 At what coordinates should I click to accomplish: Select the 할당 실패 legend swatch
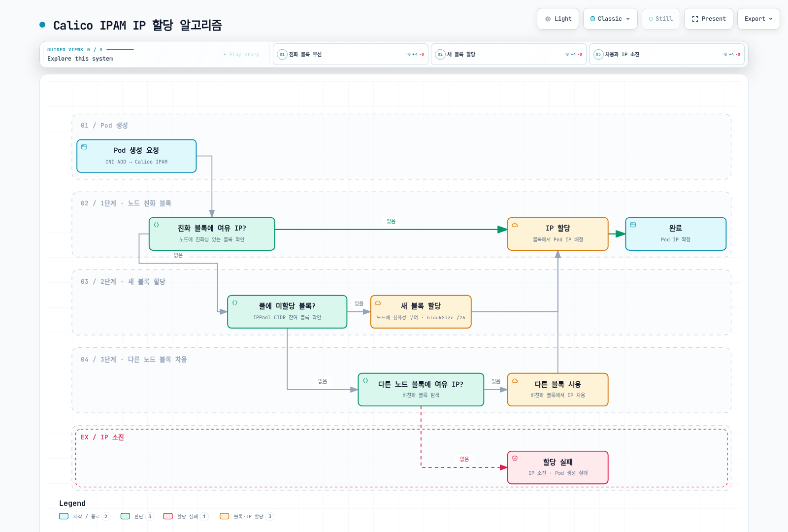168,516
